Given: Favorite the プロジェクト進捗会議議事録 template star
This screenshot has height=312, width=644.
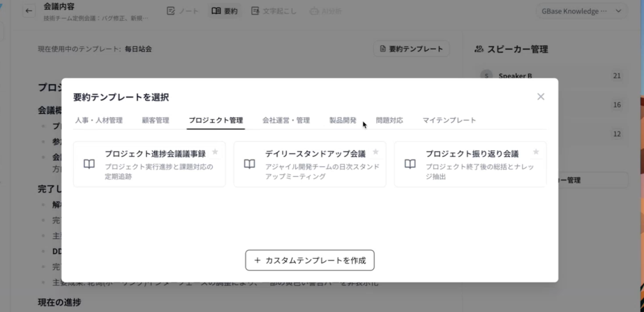Looking at the screenshot, I should (215, 152).
